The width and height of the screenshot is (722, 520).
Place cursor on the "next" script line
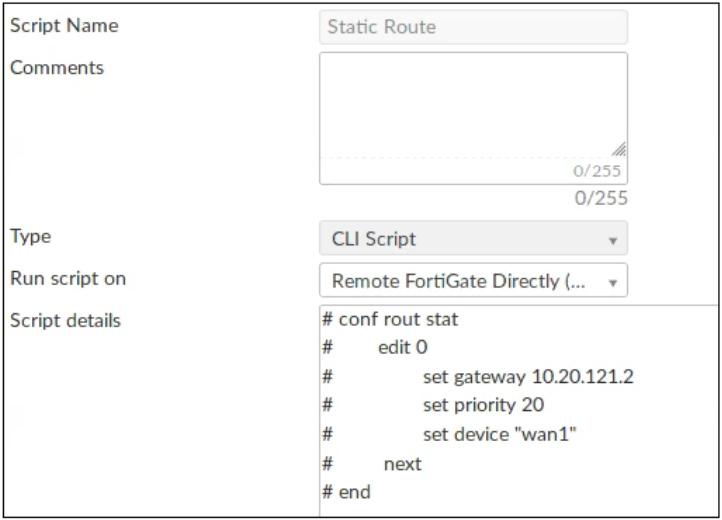403,464
